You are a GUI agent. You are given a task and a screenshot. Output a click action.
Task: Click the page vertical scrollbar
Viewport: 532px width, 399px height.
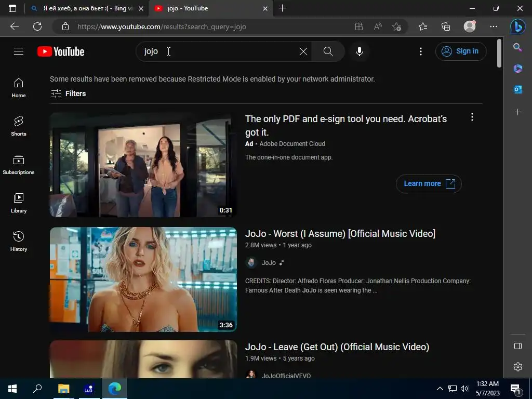[499, 54]
